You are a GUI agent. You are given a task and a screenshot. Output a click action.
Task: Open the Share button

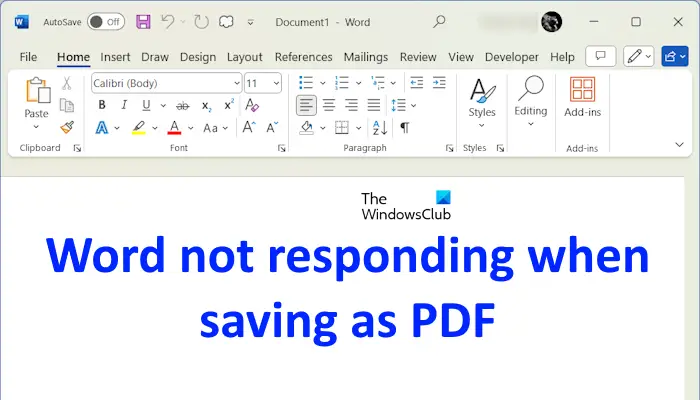675,56
